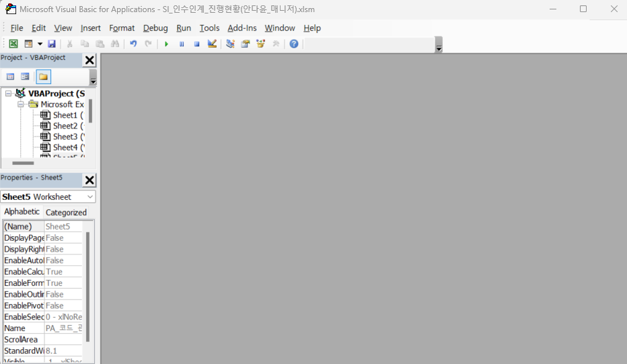Screen dimensions: 627x364
Task: Click the Cut scissors icon
Action: [69, 44]
